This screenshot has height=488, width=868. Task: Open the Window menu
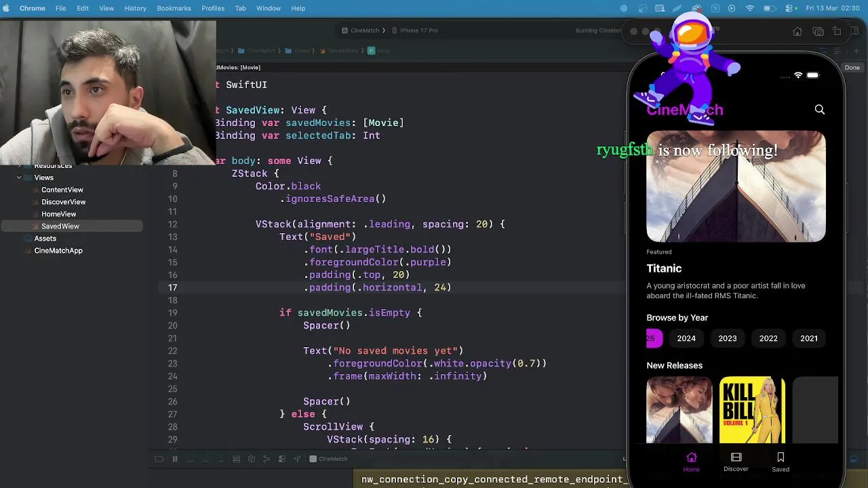pos(269,8)
